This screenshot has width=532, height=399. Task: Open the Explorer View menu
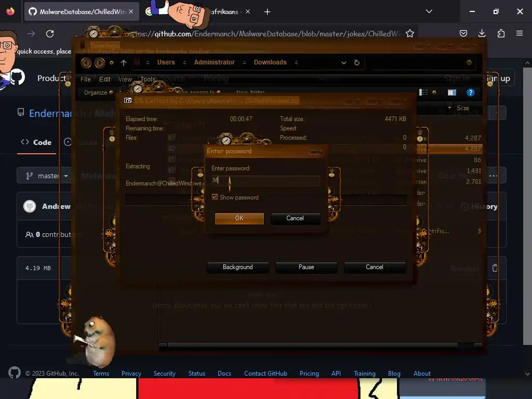pyautogui.click(x=125, y=79)
